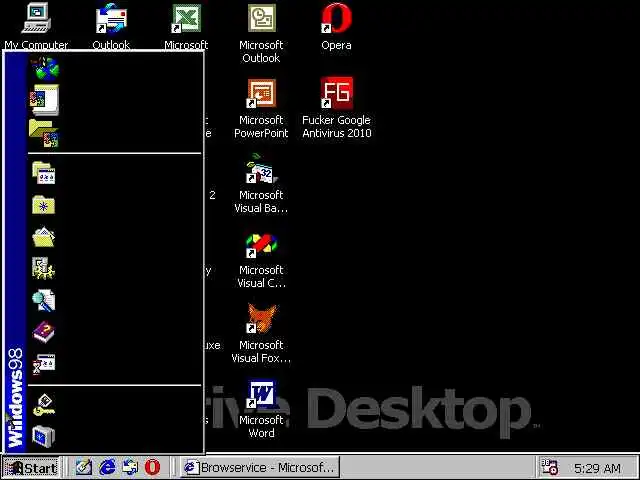
Task: Open the Microsoft Excel desktop shortcut
Action: click(x=186, y=25)
